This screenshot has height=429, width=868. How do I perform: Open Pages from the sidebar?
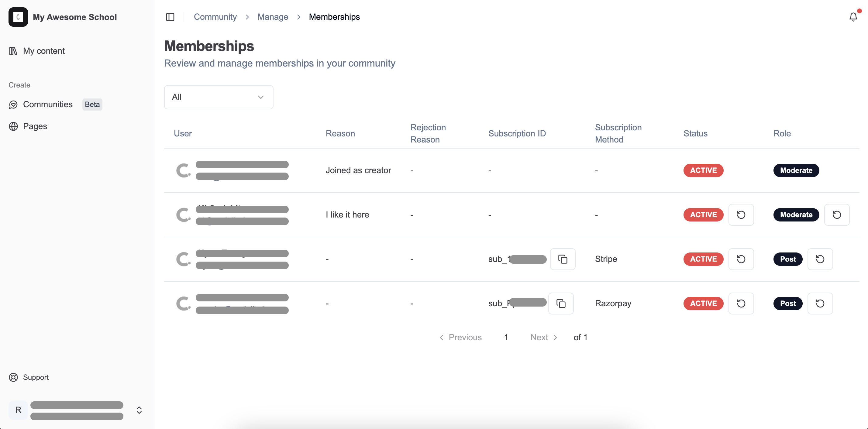coord(35,126)
